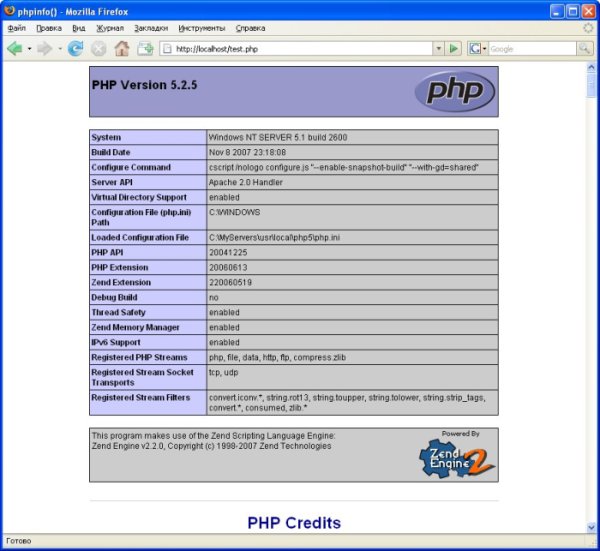
Task: Click Loaded Configuration File label
Action: [x=140, y=237]
